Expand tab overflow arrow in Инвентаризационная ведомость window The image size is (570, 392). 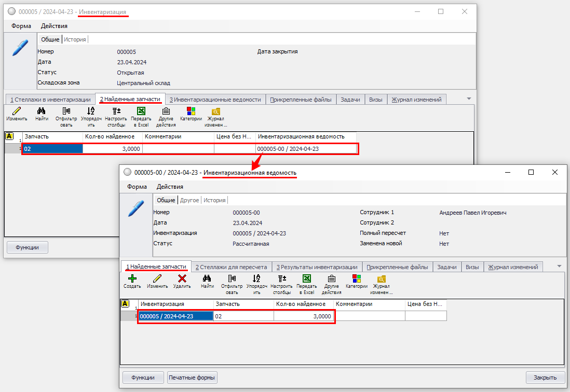(x=559, y=266)
